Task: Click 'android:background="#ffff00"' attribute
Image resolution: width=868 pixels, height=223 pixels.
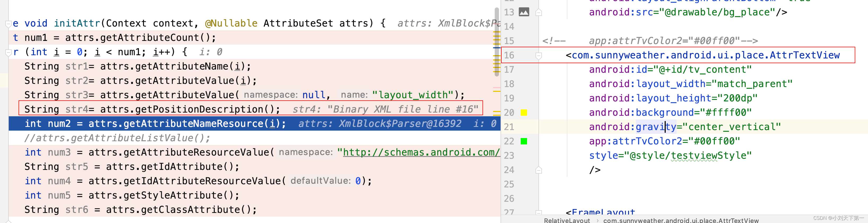Action: (670, 112)
